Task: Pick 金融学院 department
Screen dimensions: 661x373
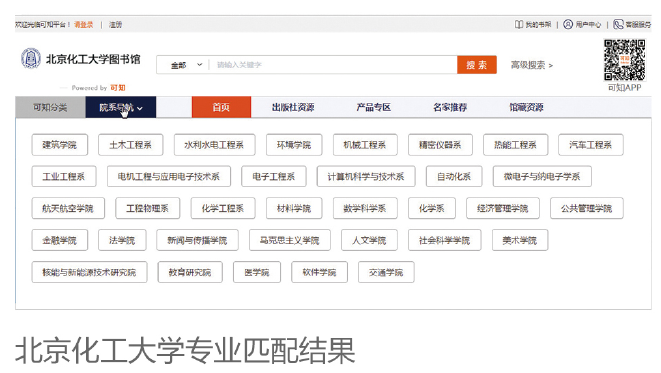Action: point(60,240)
